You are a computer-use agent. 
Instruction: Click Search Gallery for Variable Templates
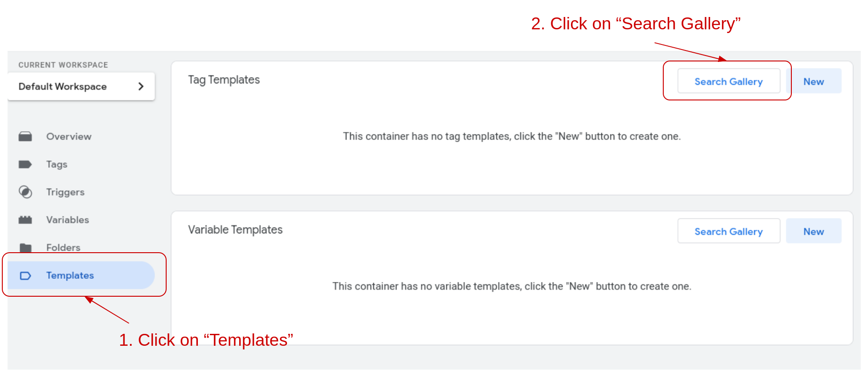(728, 231)
